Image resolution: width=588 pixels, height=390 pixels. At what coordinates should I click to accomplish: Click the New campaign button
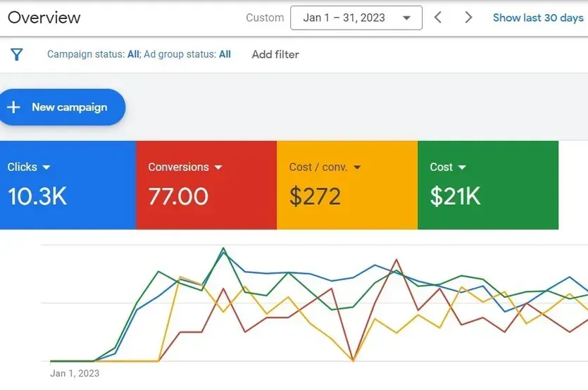pyautogui.click(x=61, y=107)
